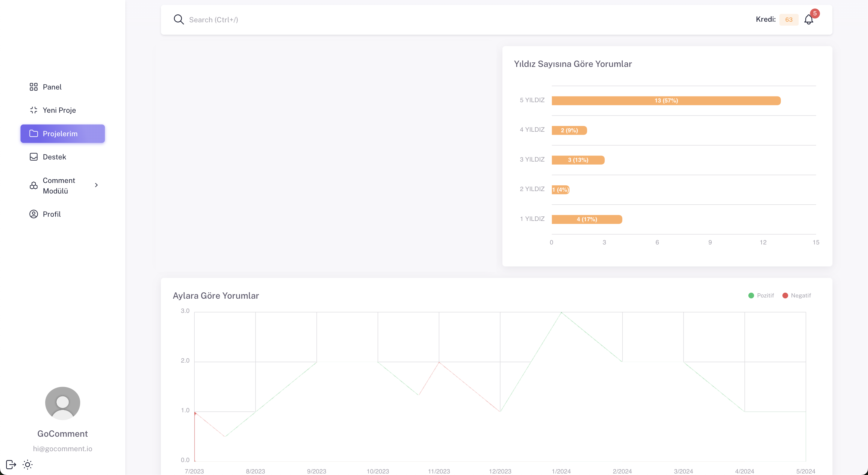Click the red data point at 7/2023

tap(195, 413)
